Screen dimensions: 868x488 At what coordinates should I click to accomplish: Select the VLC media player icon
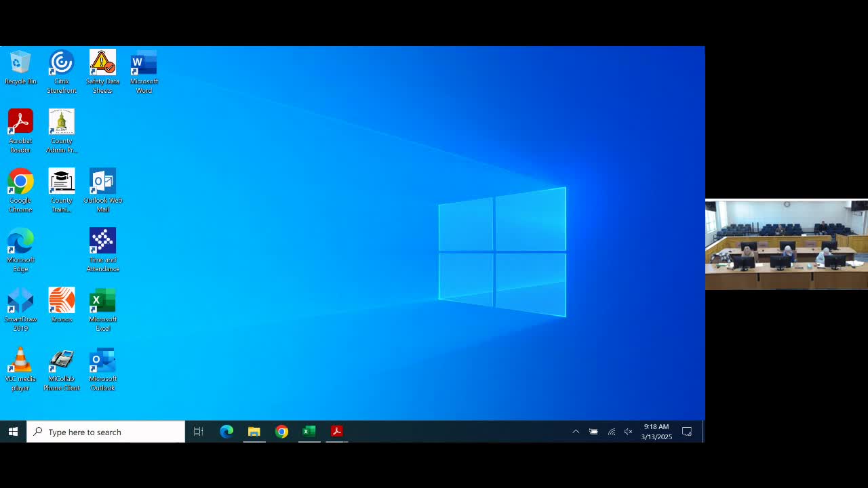point(20,369)
